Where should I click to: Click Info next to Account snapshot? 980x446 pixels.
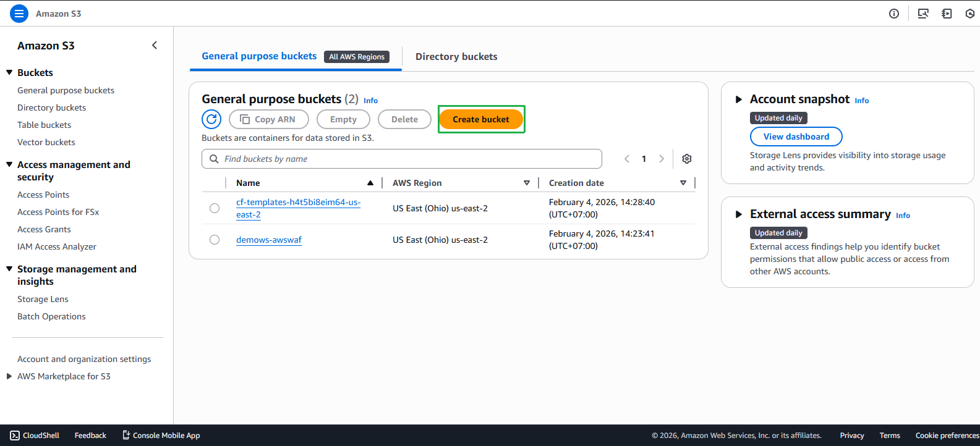[862, 101]
